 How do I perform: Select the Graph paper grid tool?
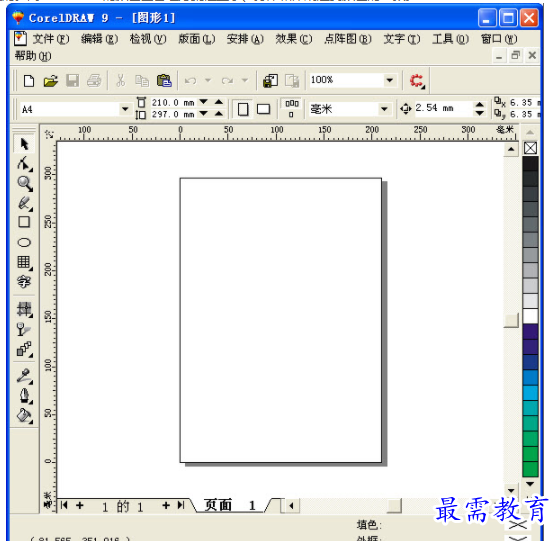pyautogui.click(x=24, y=263)
